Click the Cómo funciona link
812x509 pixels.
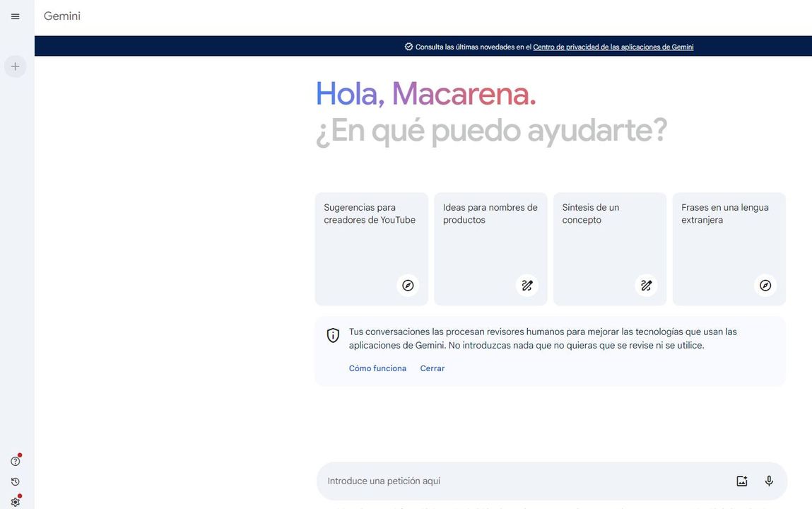click(377, 368)
